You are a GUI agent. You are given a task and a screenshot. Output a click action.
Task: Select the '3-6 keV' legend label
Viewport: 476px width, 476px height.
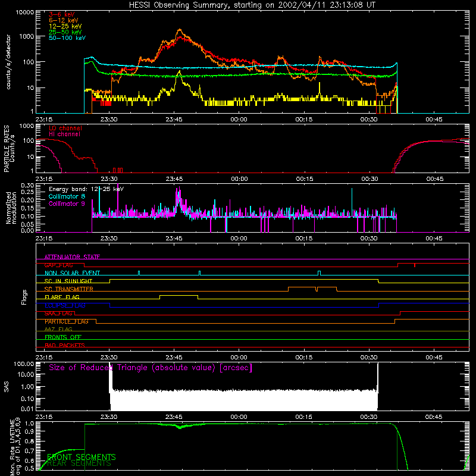click(x=62, y=14)
